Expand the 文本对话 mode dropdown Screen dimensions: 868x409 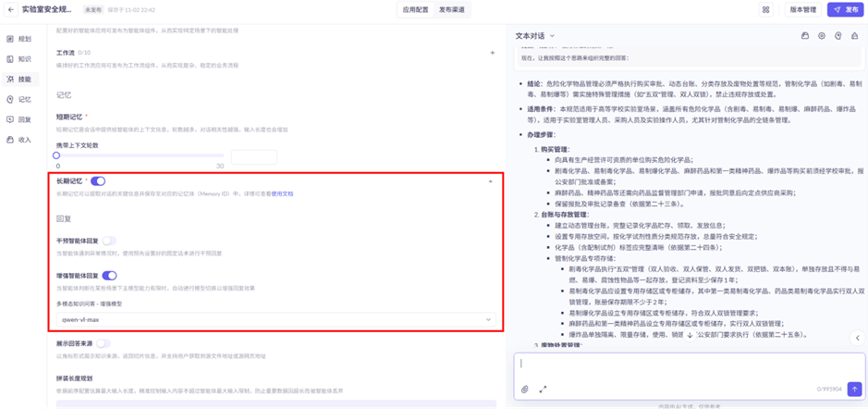tap(534, 35)
